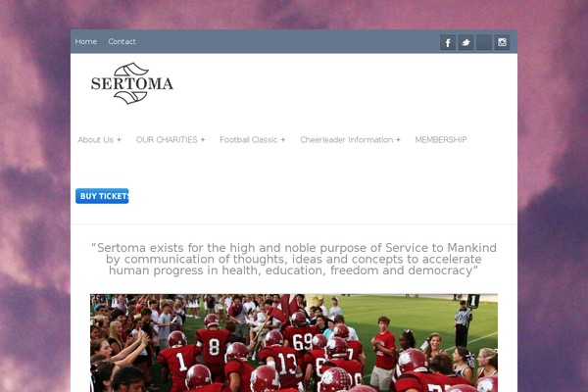The width and height of the screenshot is (588, 392).
Task: Click the Sertoma mission quote text
Action: click(x=294, y=259)
